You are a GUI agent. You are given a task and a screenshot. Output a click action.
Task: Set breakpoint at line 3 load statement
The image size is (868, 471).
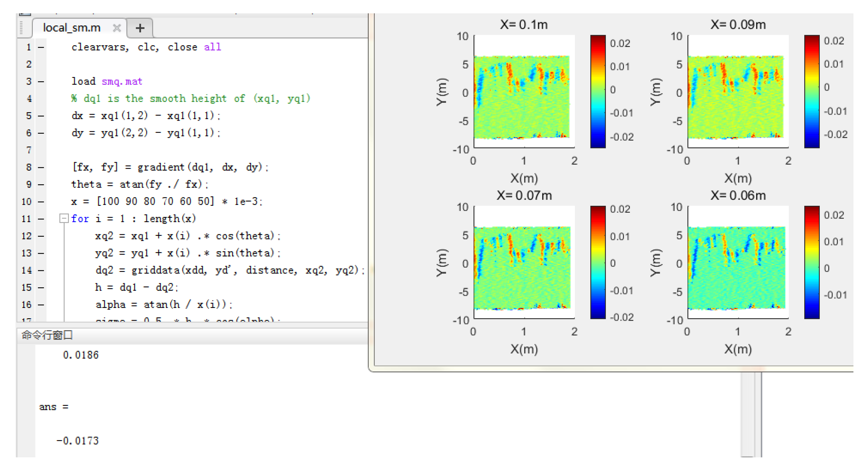[x=41, y=82]
